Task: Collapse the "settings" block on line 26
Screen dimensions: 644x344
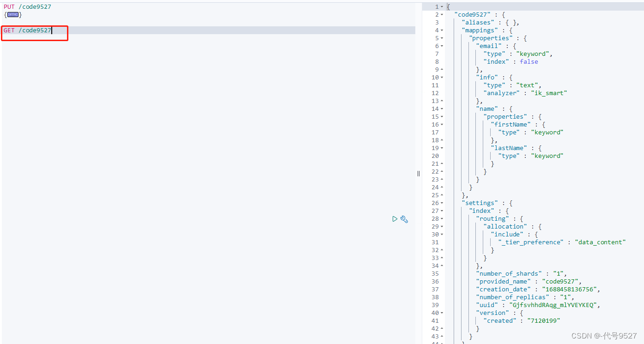Action: point(442,203)
